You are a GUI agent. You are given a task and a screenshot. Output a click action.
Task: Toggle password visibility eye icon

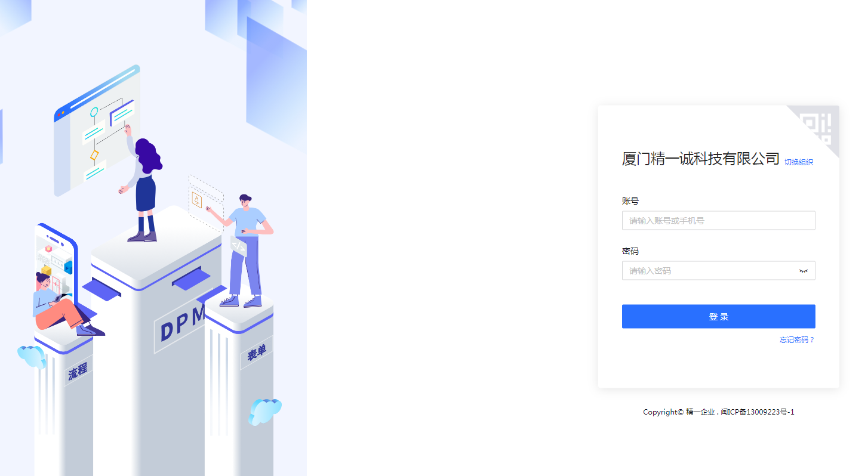pos(804,271)
